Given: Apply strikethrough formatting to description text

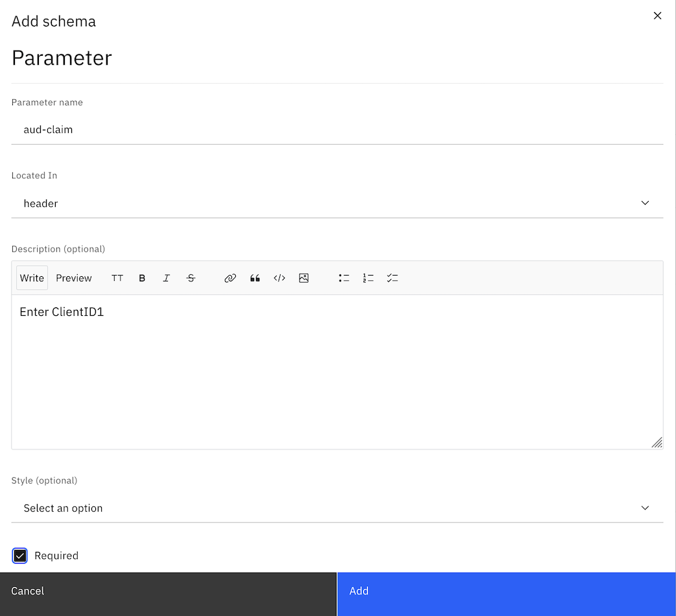Looking at the screenshot, I should click(191, 278).
